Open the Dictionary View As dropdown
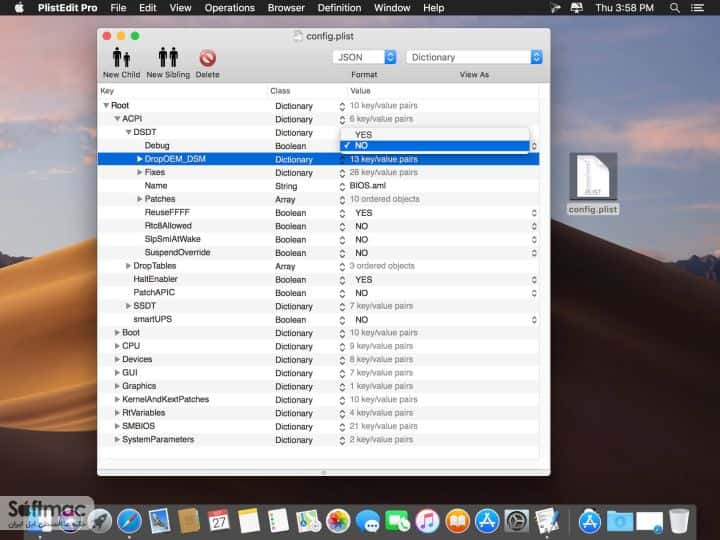The image size is (720, 540). coord(474,57)
